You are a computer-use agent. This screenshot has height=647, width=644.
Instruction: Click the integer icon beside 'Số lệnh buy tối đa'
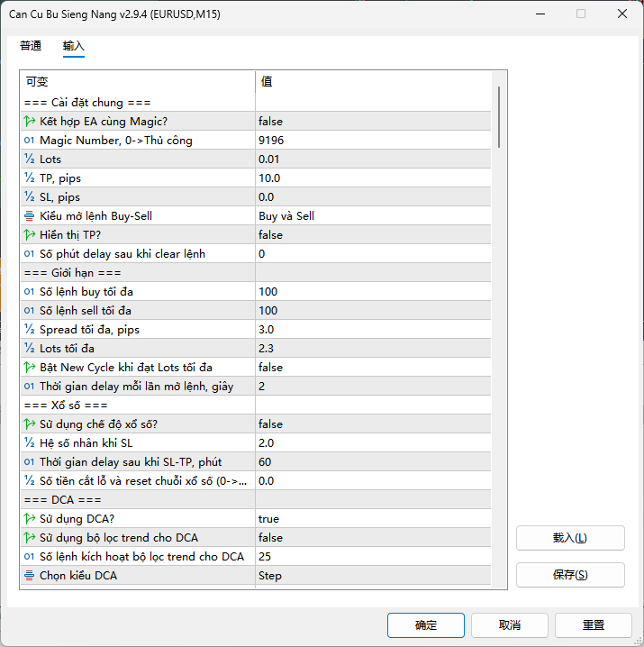29,292
